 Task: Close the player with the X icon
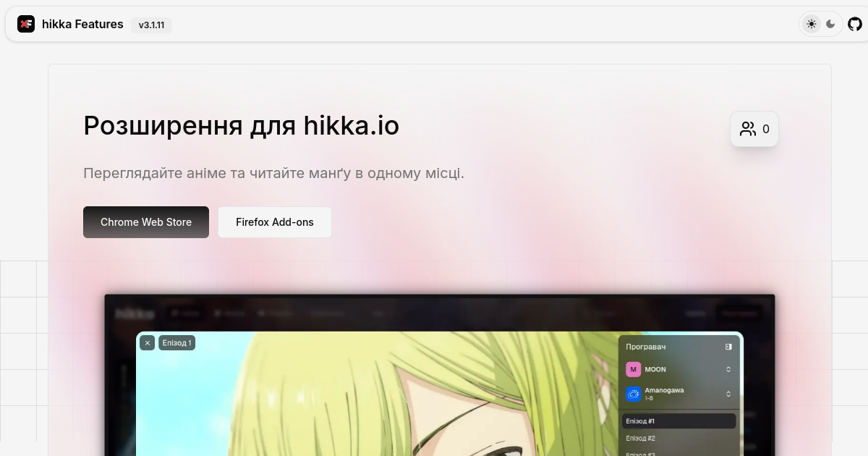point(148,343)
